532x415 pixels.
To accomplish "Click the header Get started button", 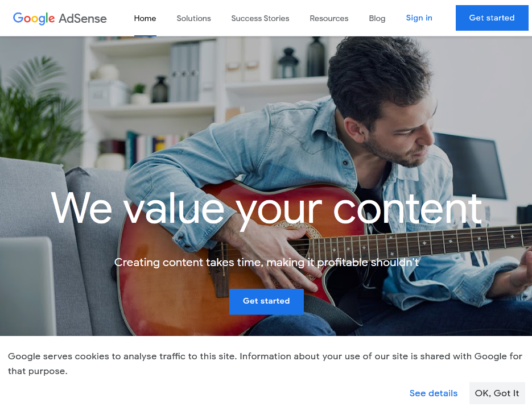I will click(492, 18).
